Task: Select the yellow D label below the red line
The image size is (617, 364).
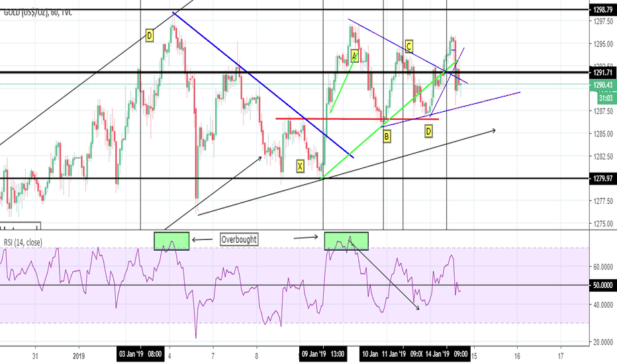Action: tap(428, 131)
